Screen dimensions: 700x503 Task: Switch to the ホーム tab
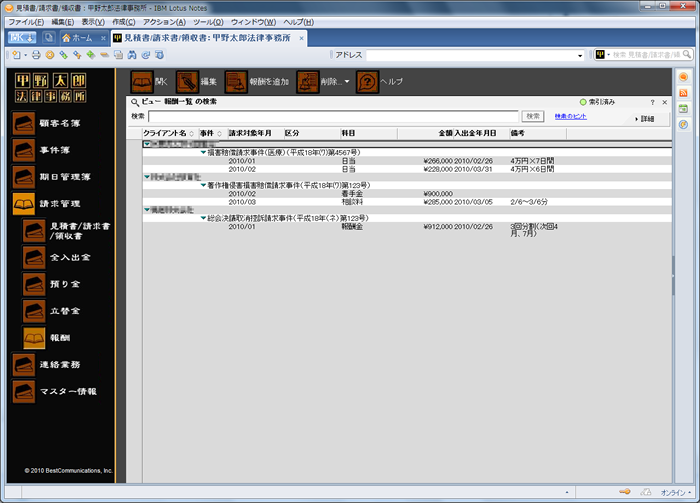click(81, 38)
